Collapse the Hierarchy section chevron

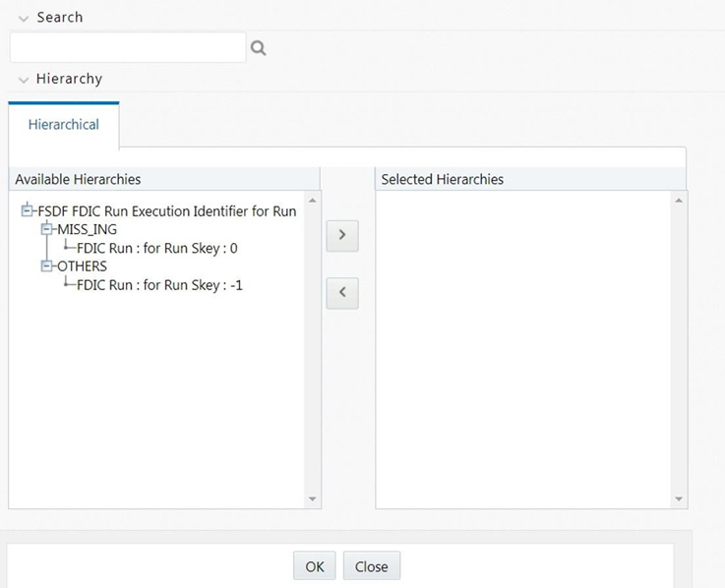click(x=24, y=80)
